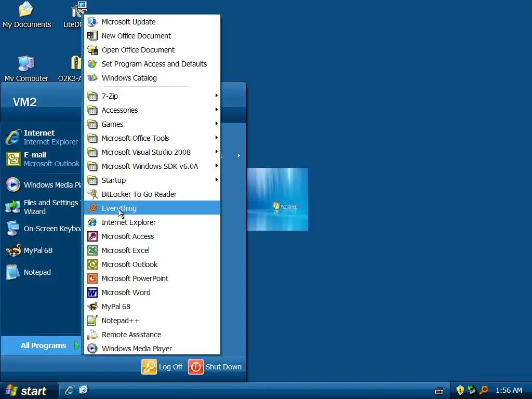The width and height of the screenshot is (532, 399).
Task: Click the security shield tray icon
Action: pyautogui.click(x=460, y=390)
